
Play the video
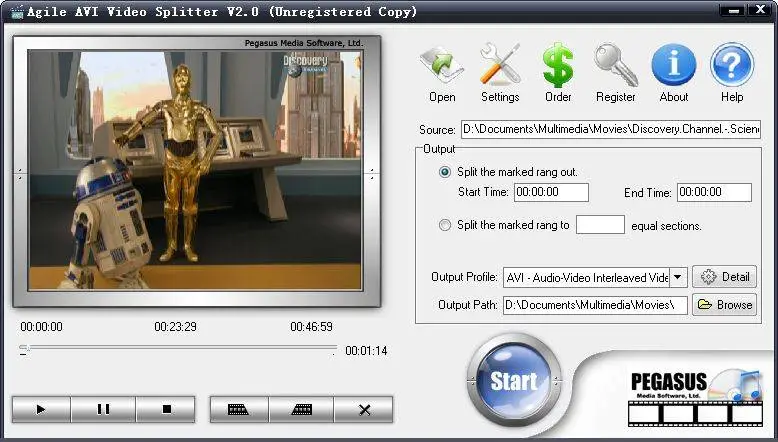point(41,409)
